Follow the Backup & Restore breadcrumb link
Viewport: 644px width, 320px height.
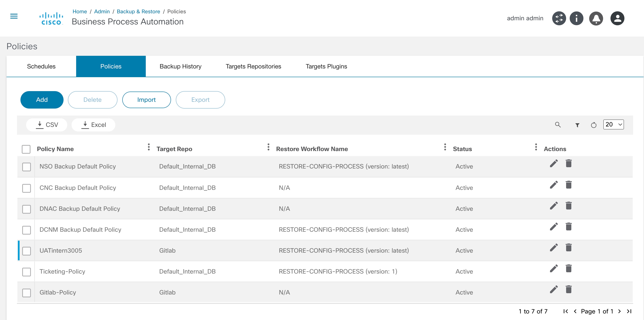tap(138, 12)
